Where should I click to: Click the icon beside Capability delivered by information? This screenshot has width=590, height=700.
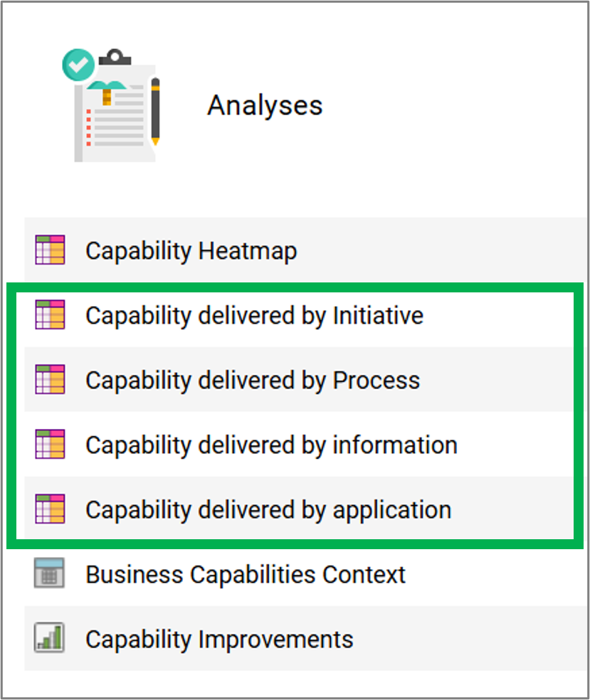tap(50, 444)
